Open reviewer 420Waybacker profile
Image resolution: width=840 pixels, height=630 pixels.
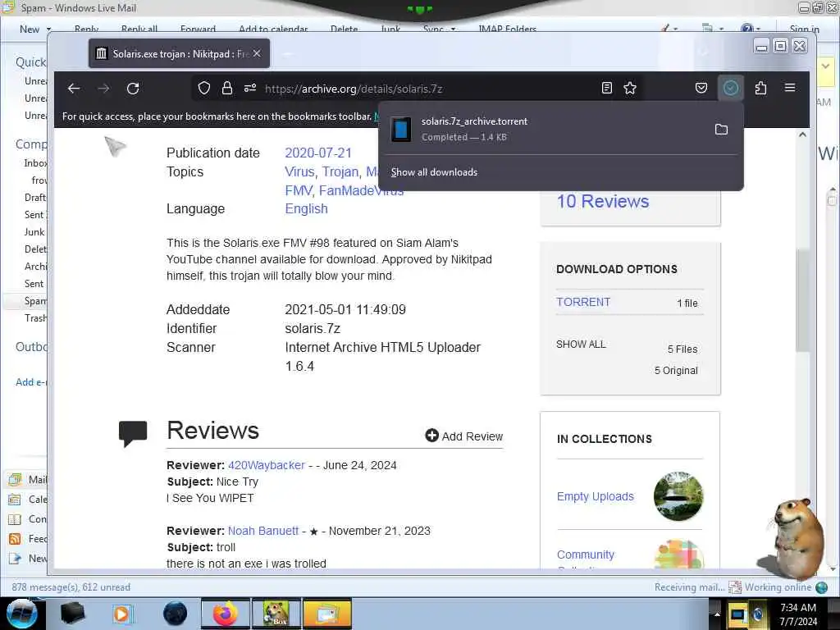(267, 465)
